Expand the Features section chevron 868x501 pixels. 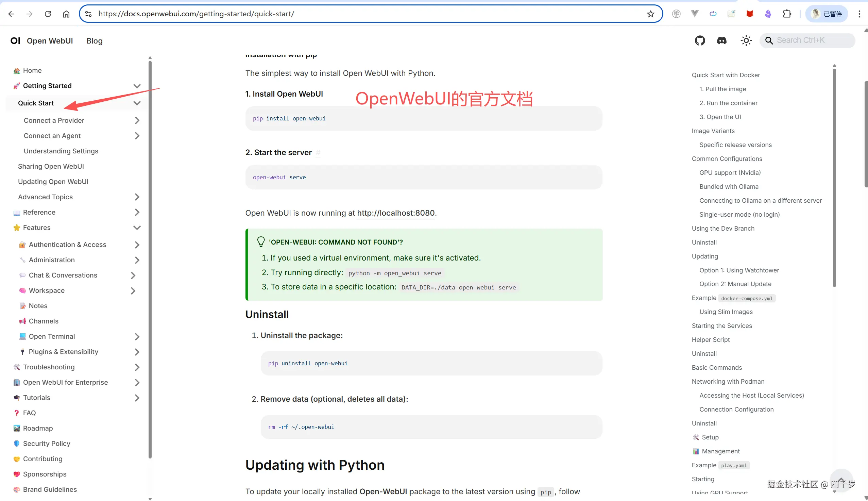click(137, 228)
